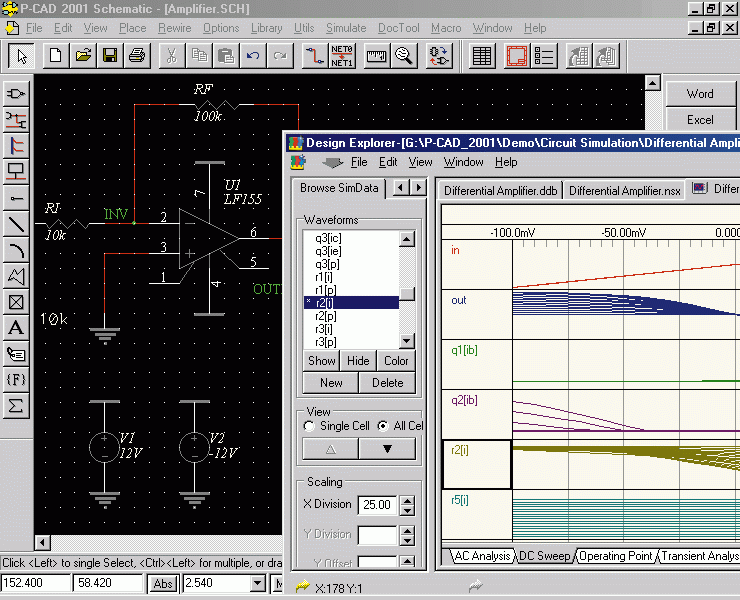Select the Place Part tool

(x=17, y=94)
